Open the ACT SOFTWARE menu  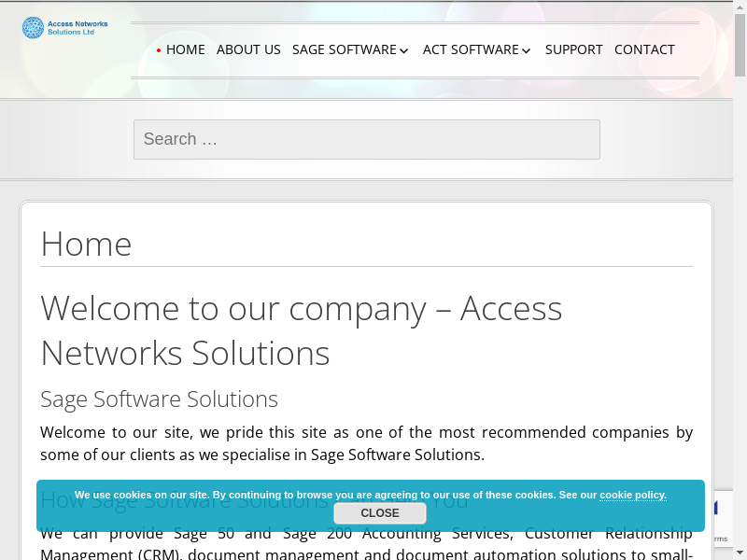pos(470,49)
